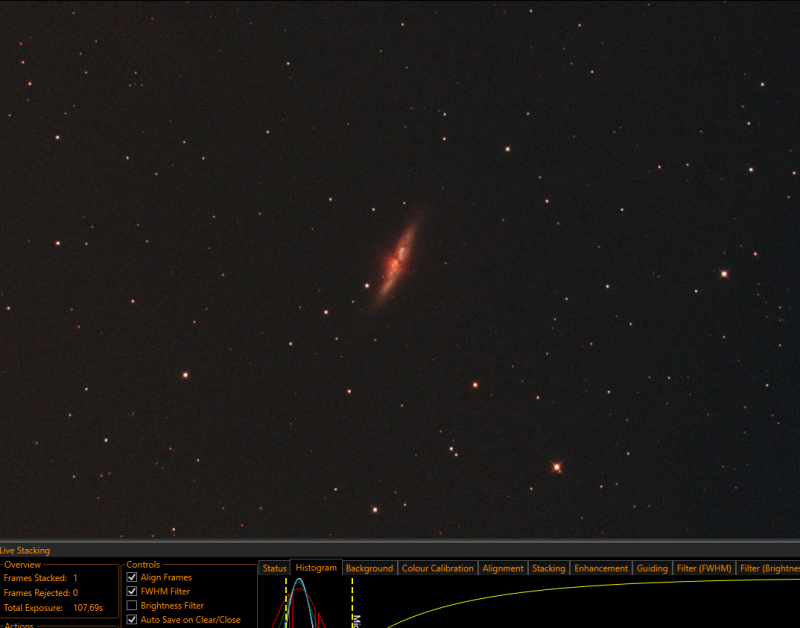The width and height of the screenshot is (800, 628).
Task: Switch to the Status tab
Action: (274, 568)
